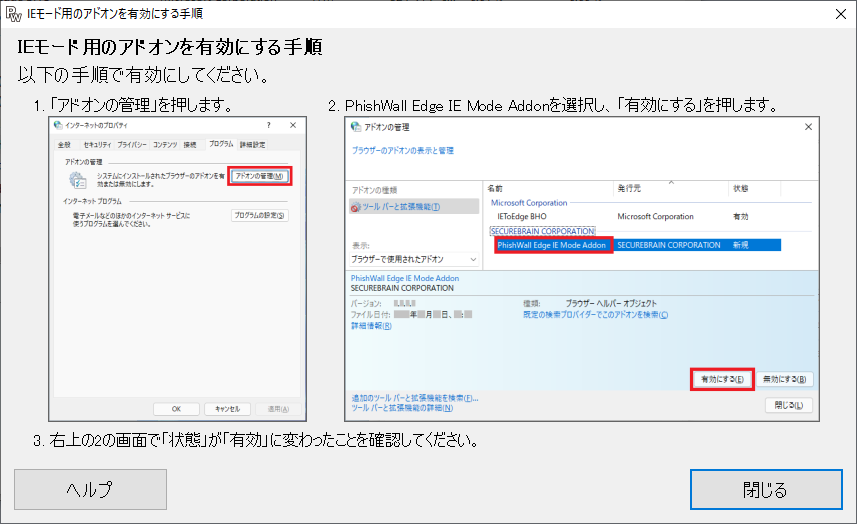Click the 詳細情報(R) link

pos(371,326)
